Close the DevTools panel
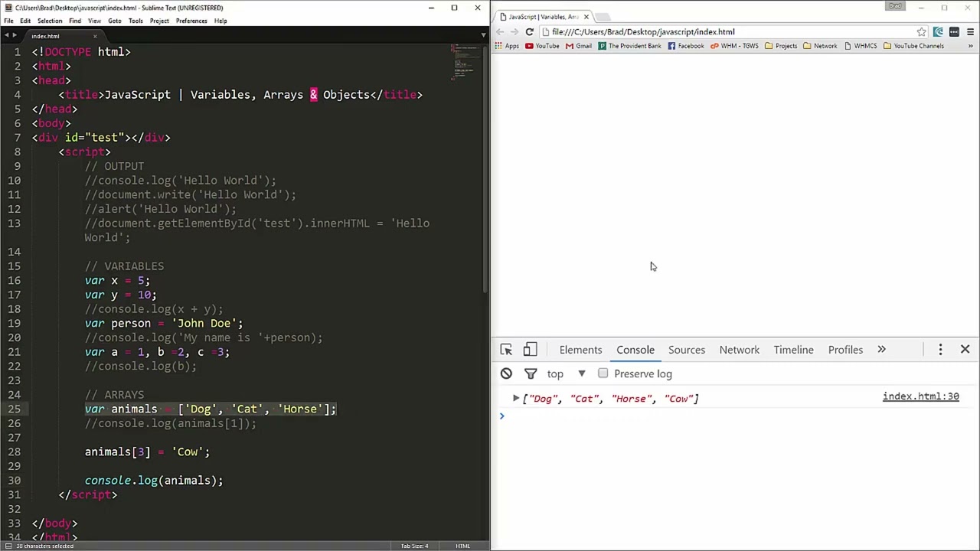980x551 pixels. 965,349
